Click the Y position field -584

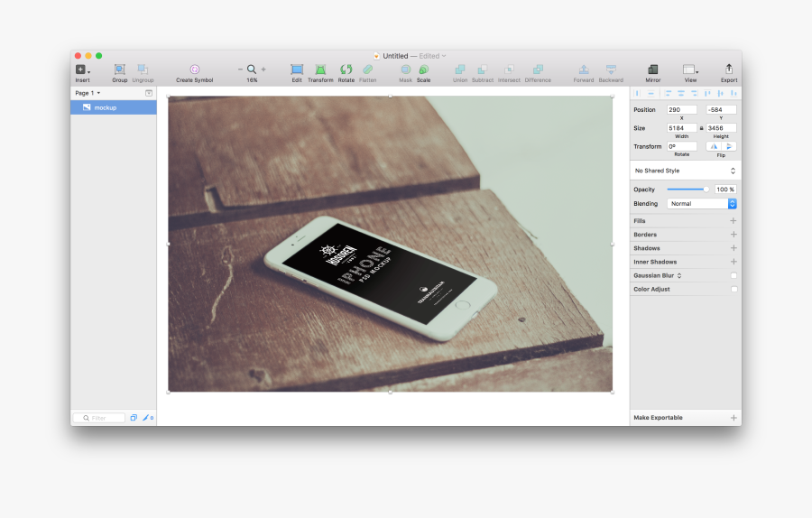[721, 110]
